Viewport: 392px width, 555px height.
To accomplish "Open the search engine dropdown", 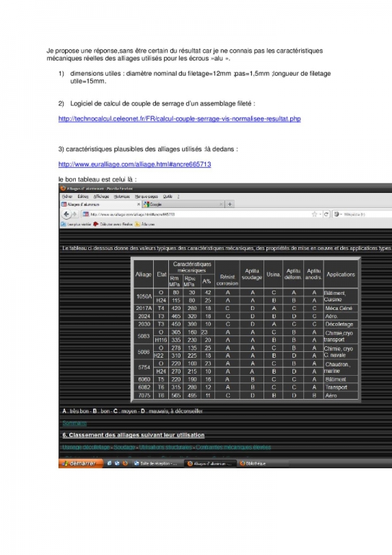I will (338, 214).
